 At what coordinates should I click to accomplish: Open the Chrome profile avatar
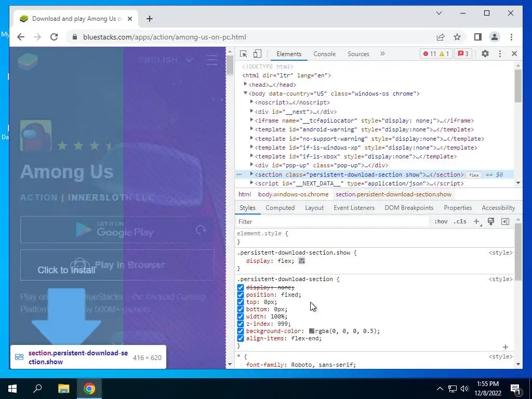[495, 37]
